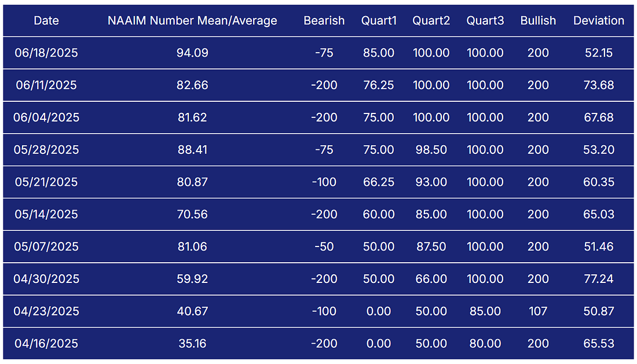637x364 pixels.
Task: Select the 107 Bullish value
Action: tap(538, 311)
